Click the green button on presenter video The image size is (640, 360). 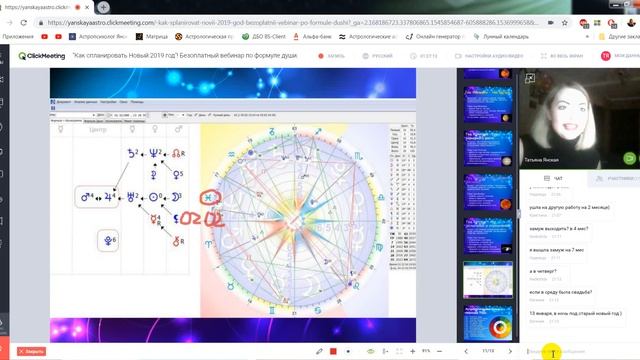pos(629,158)
